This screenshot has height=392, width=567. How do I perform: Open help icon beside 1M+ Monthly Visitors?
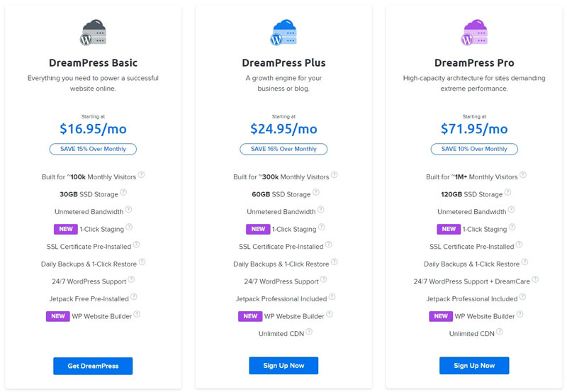tap(523, 175)
